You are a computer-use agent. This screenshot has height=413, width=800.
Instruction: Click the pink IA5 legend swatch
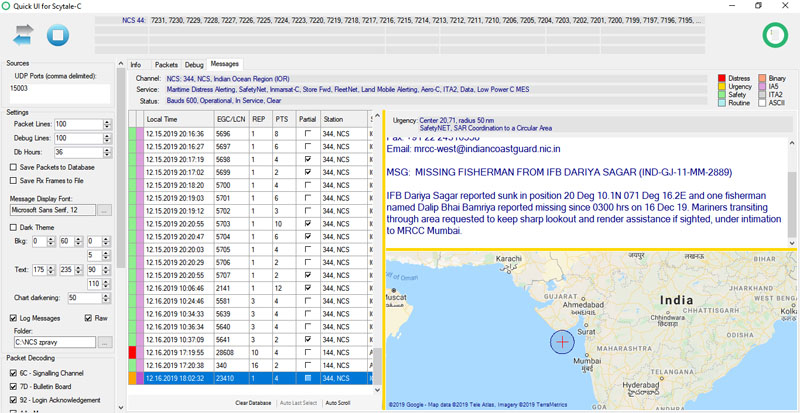(762, 87)
